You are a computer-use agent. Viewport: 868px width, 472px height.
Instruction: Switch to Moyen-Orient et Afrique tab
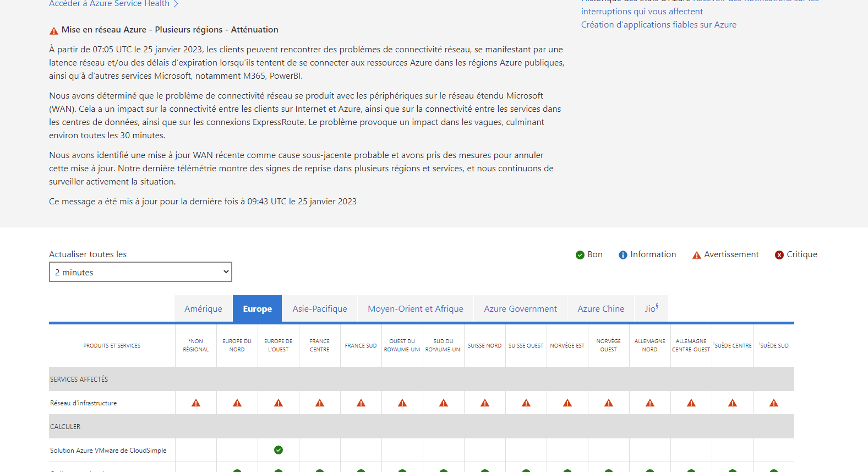416,308
